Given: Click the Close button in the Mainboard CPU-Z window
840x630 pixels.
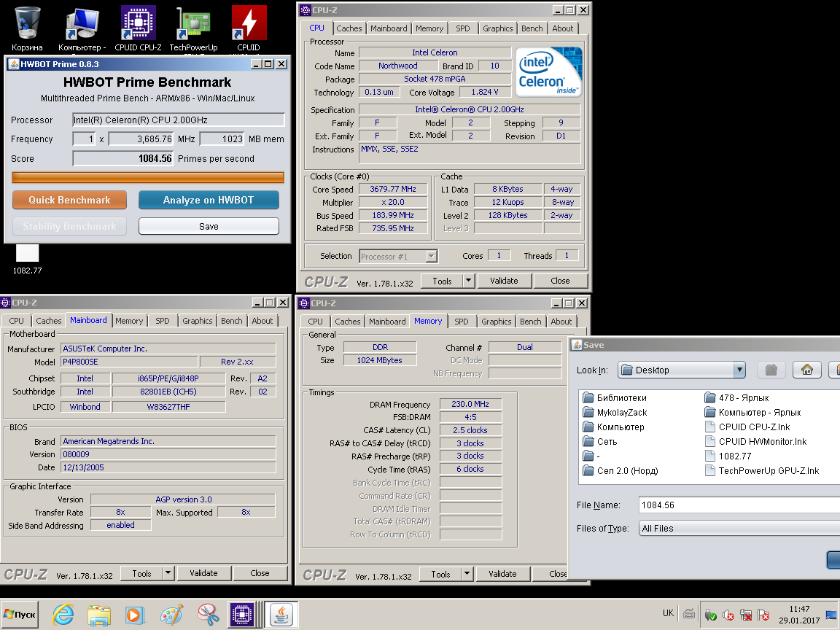Looking at the screenshot, I should pyautogui.click(x=260, y=573).
